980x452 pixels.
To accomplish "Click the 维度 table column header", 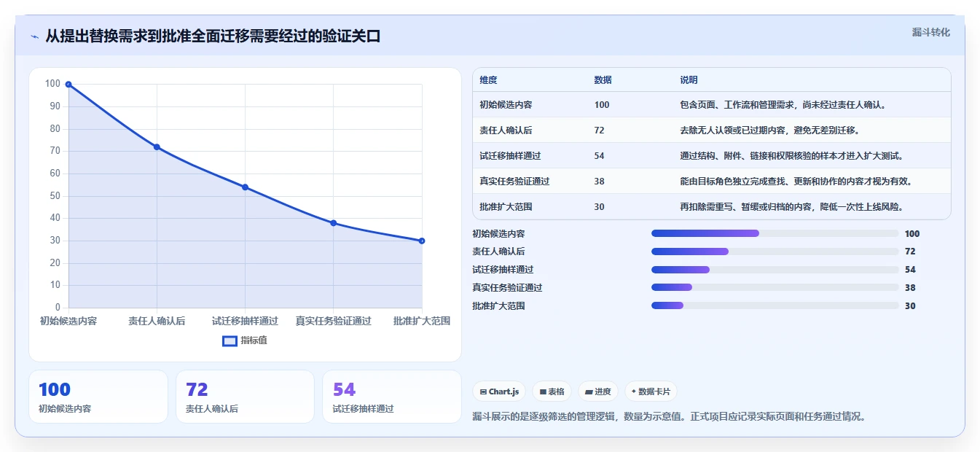I will [x=488, y=80].
